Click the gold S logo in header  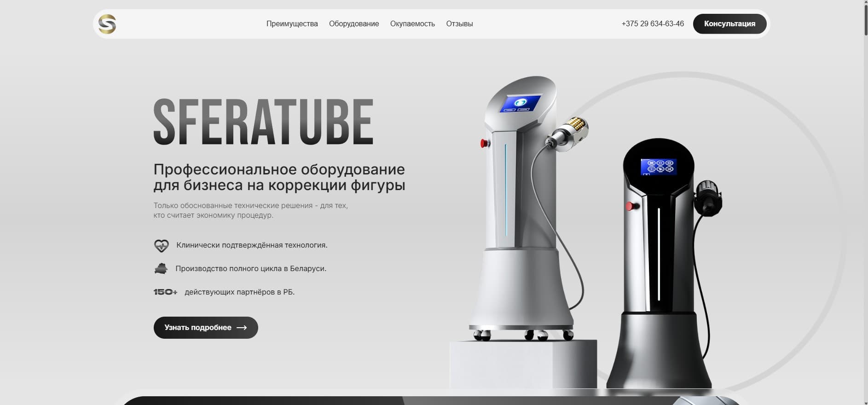coord(107,24)
